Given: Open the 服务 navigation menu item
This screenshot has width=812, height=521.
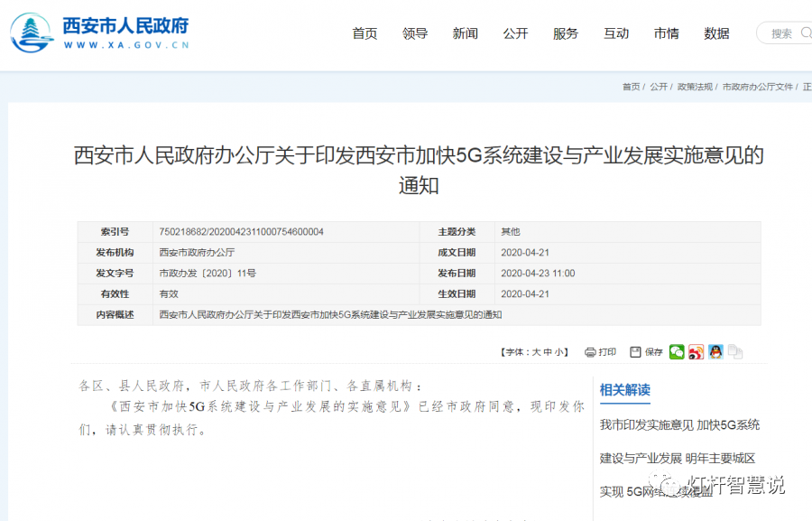Looking at the screenshot, I should (x=565, y=34).
